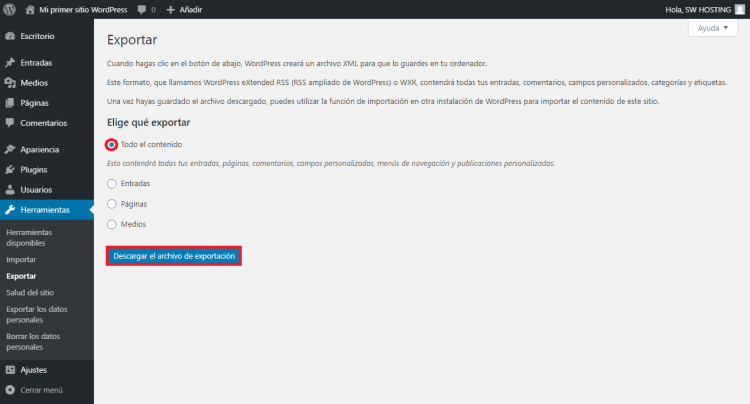The image size is (750, 404).
Task: Open Exportar los datos personales
Action: click(x=37, y=315)
